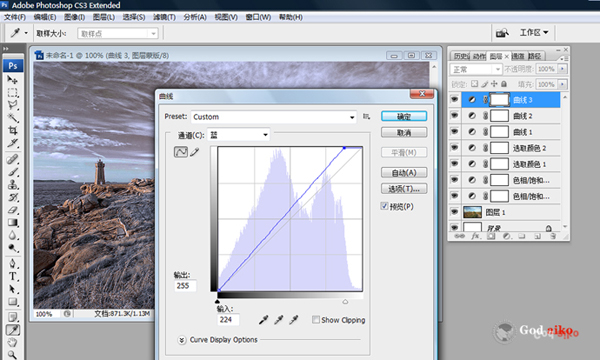Open the eyedropper tool preset picker arrow
The image size is (600, 360).
[26, 33]
